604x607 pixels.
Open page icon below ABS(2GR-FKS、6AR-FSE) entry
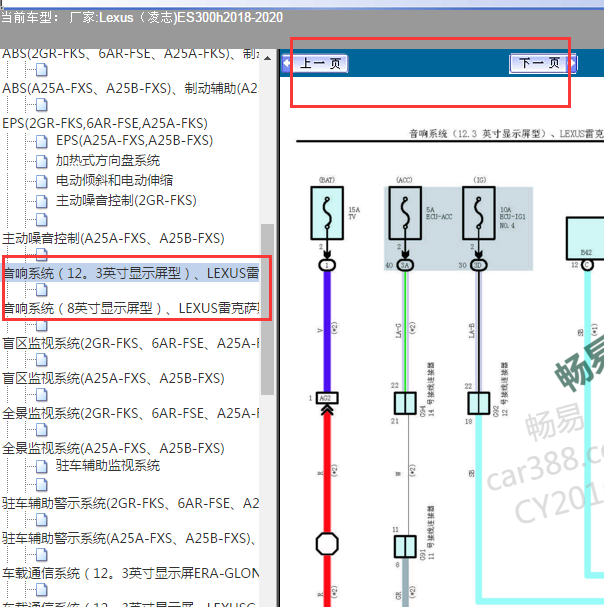(41, 70)
